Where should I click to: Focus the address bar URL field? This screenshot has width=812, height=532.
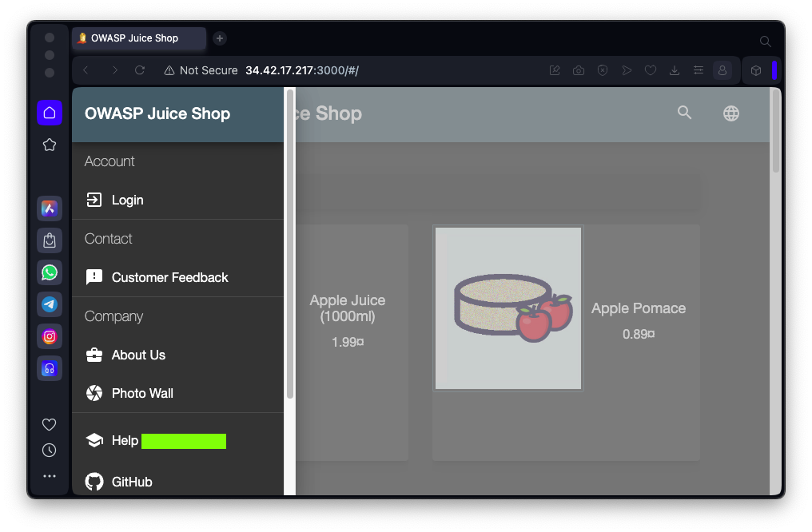tap(302, 70)
